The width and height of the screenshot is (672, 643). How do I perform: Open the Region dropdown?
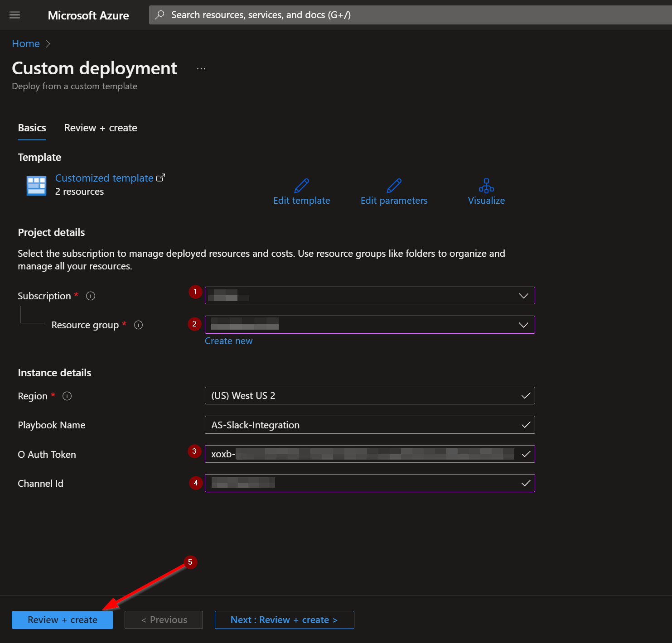(x=370, y=396)
